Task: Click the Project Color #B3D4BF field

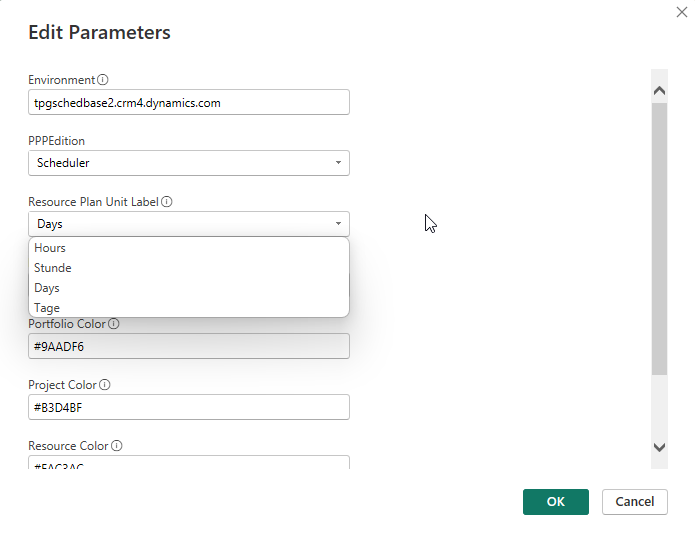Action: [x=189, y=407]
